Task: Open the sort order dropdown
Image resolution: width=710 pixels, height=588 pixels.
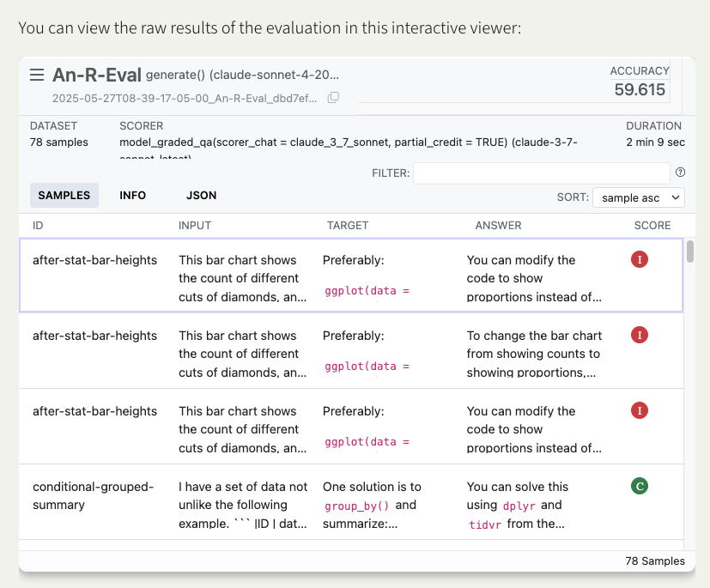Action: coord(638,197)
